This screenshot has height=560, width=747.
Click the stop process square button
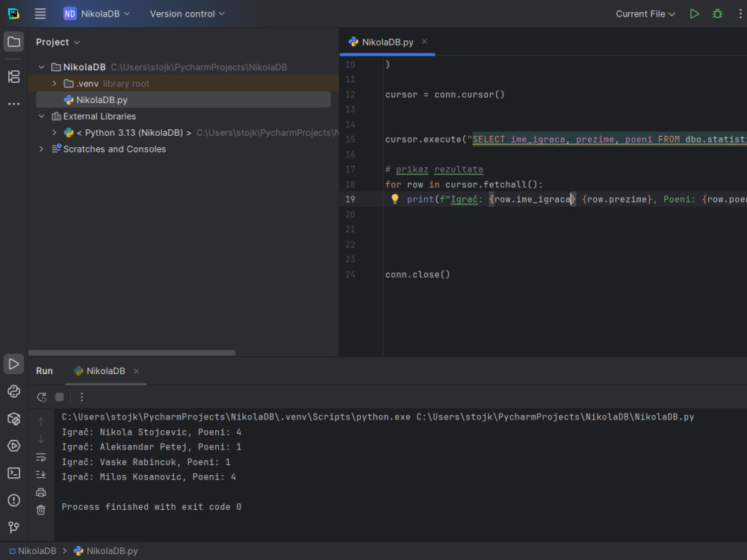pyautogui.click(x=60, y=396)
